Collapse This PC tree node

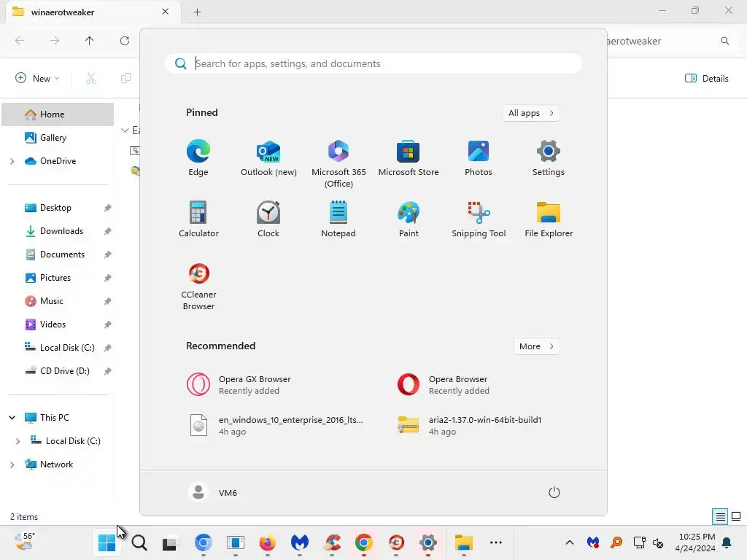12,418
